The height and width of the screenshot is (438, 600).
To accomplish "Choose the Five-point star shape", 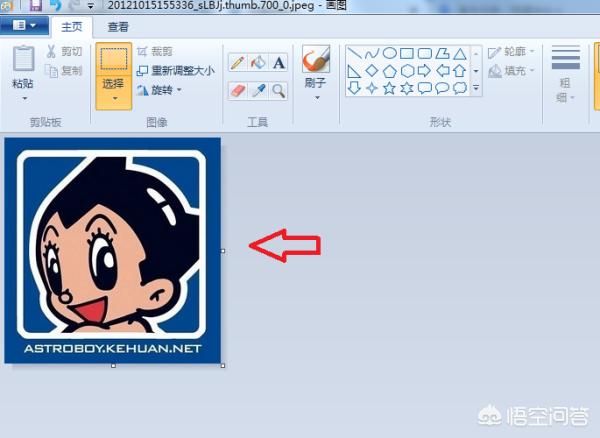I will (x=390, y=88).
